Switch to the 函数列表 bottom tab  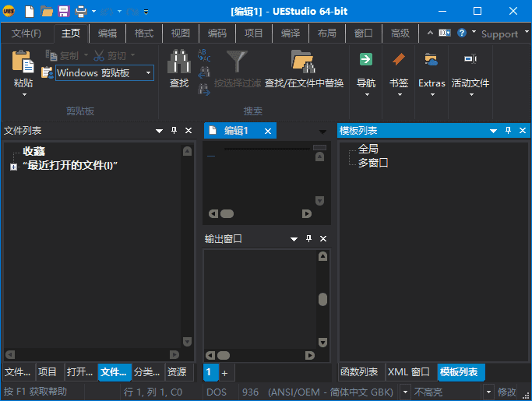click(x=360, y=372)
